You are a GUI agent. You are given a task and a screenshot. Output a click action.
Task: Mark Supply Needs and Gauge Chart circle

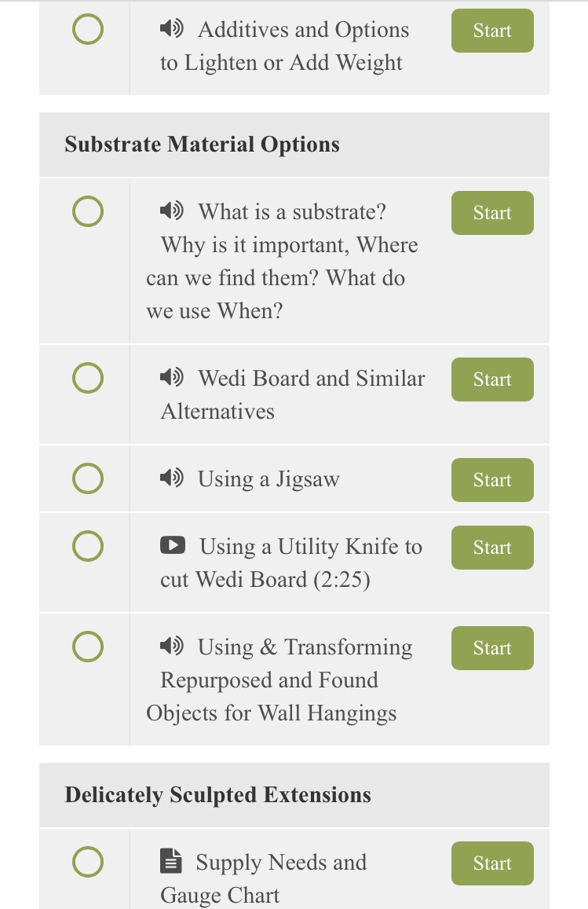88,862
